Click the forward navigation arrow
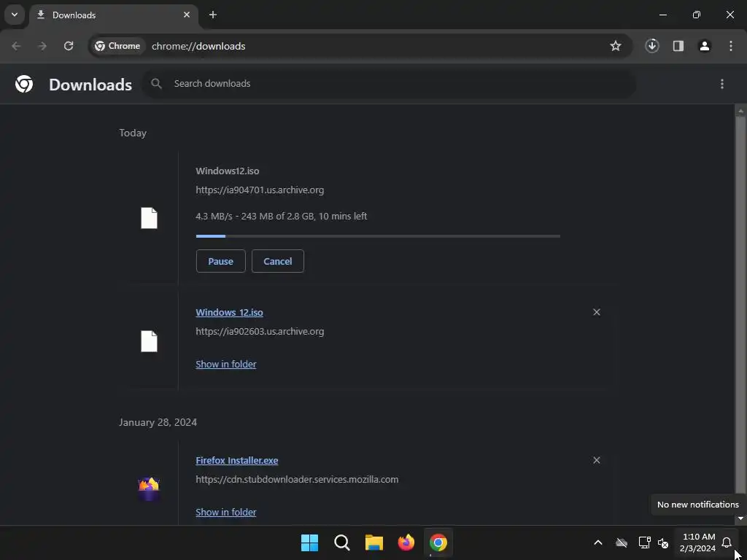This screenshot has width=747, height=560. [42, 46]
